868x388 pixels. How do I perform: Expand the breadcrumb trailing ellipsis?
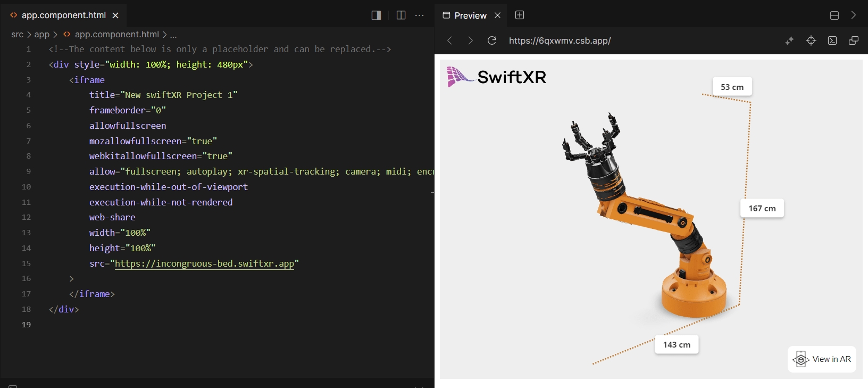point(173,35)
